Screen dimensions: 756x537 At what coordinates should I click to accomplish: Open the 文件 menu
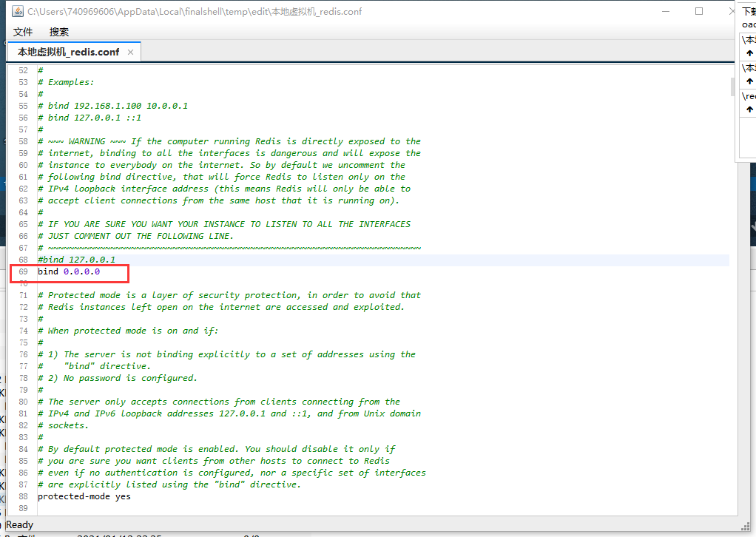[24, 32]
